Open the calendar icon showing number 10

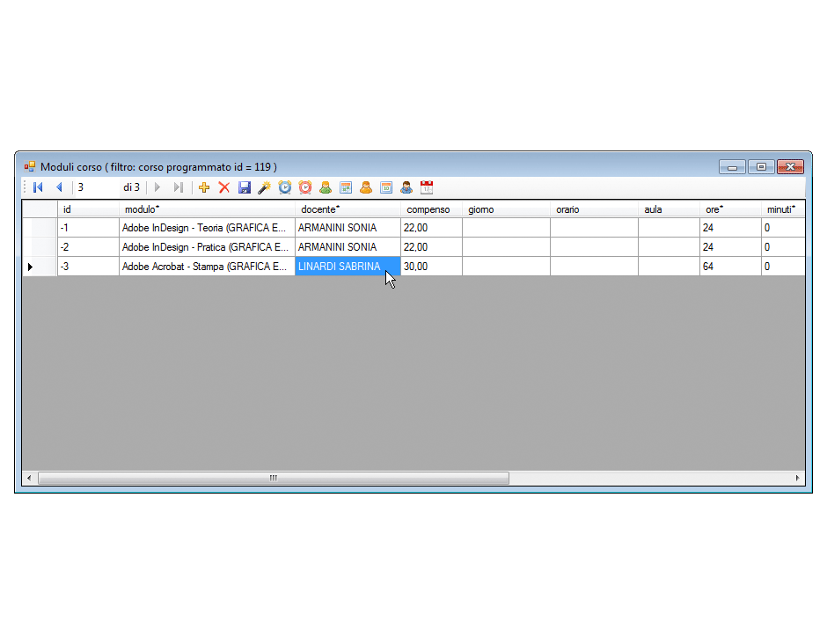coord(386,187)
